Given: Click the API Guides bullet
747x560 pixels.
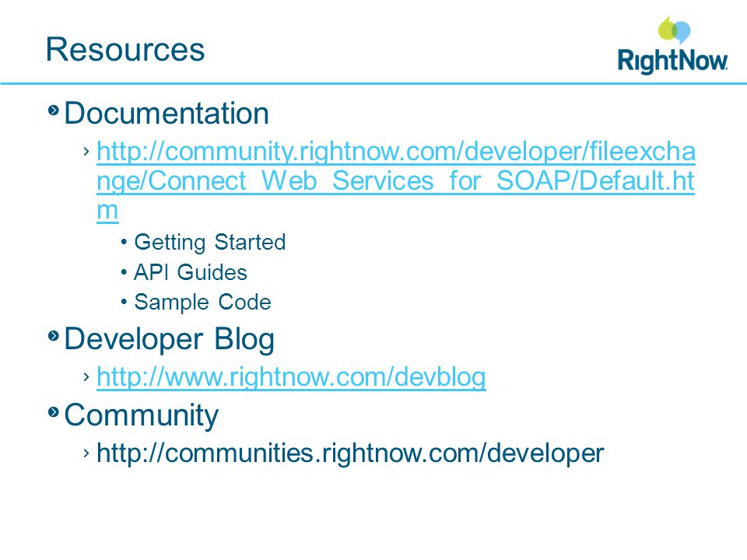Looking at the screenshot, I should pos(191,272).
